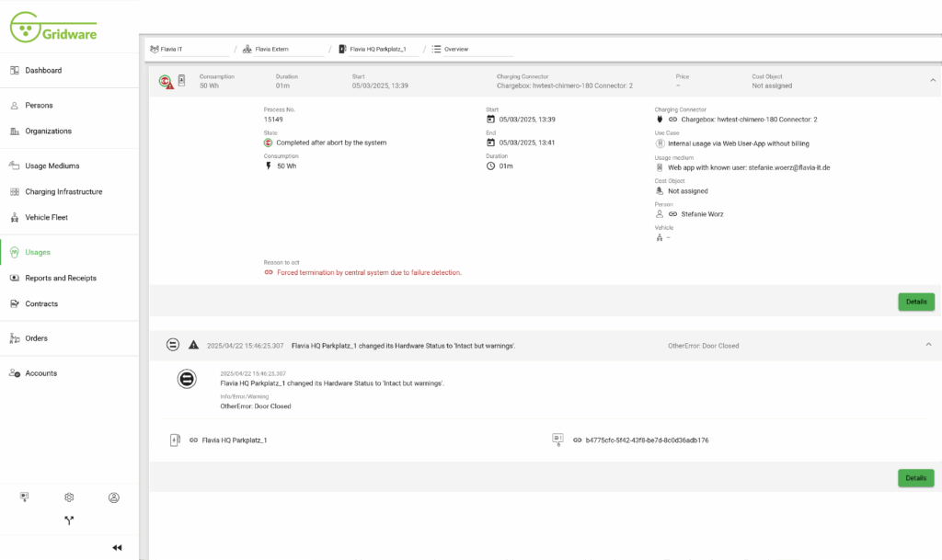The image size is (942, 560).
Task: Click 'OtherError: Door Closed' in event header
Action: [x=704, y=346]
